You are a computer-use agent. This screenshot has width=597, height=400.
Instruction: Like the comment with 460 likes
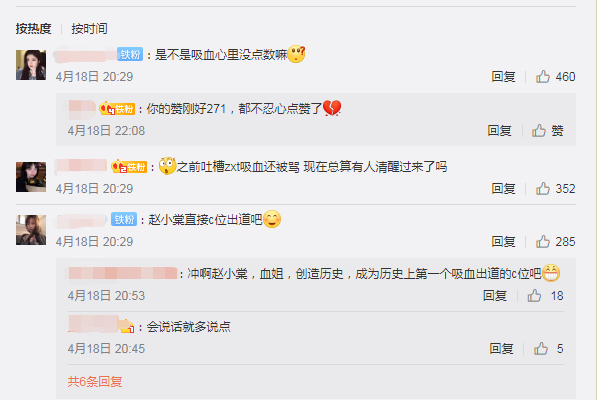pyautogui.click(x=543, y=76)
